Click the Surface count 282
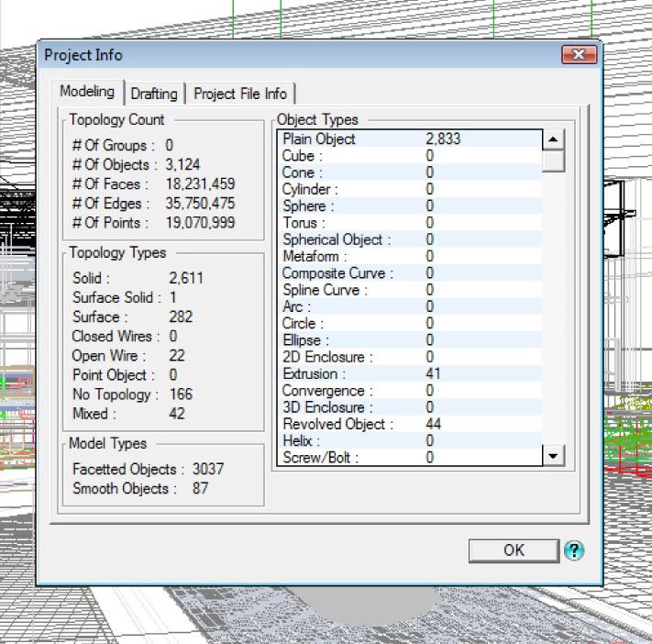The height and width of the screenshot is (644, 652). pyautogui.click(x=181, y=317)
